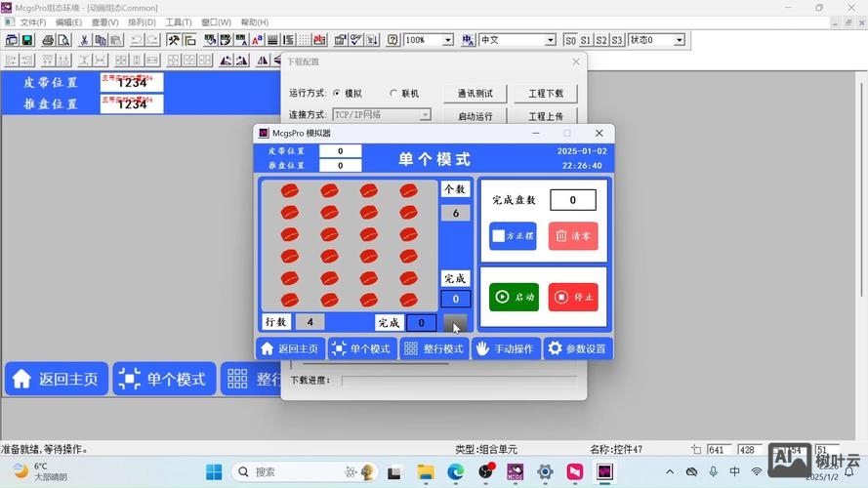Select the 联机 run mode radio button
868x488 pixels.
tap(393, 94)
